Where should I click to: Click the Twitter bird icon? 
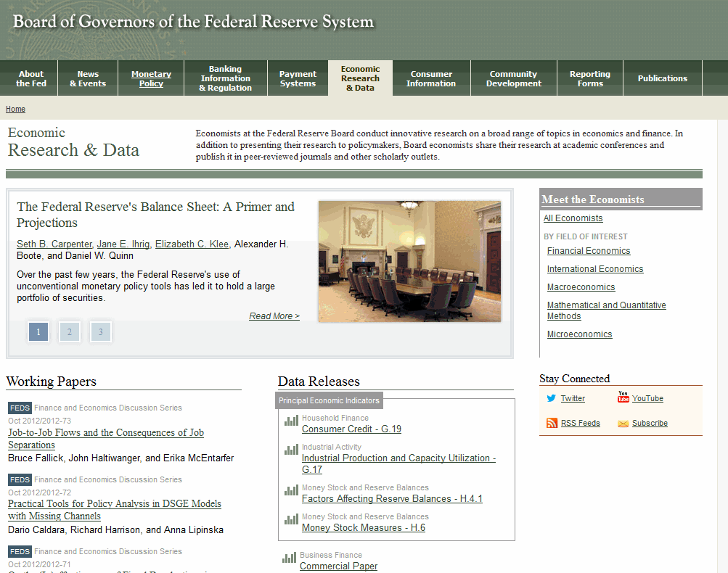coord(552,398)
